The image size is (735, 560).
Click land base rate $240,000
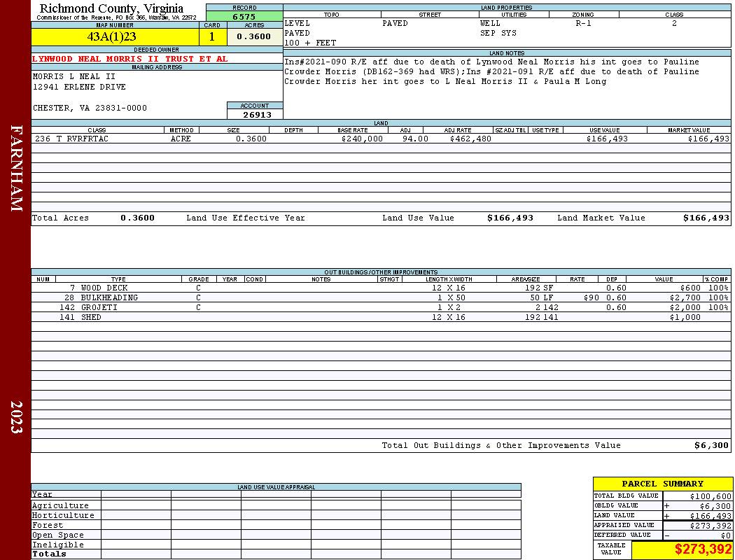[362, 139]
